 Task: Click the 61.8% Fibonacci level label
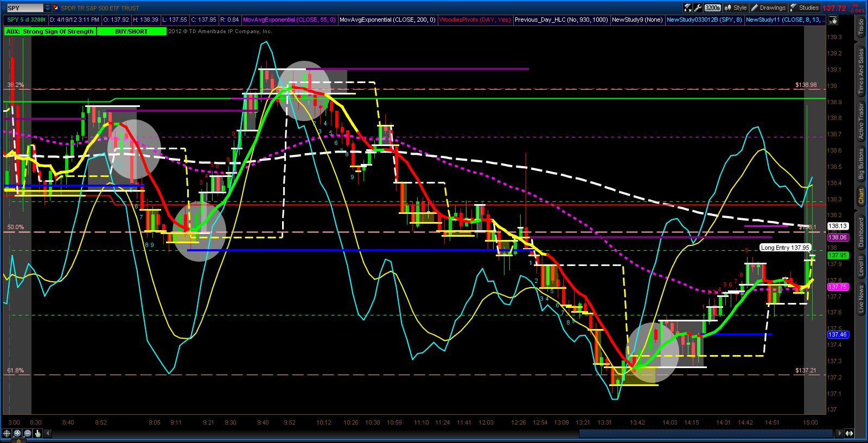point(15,371)
